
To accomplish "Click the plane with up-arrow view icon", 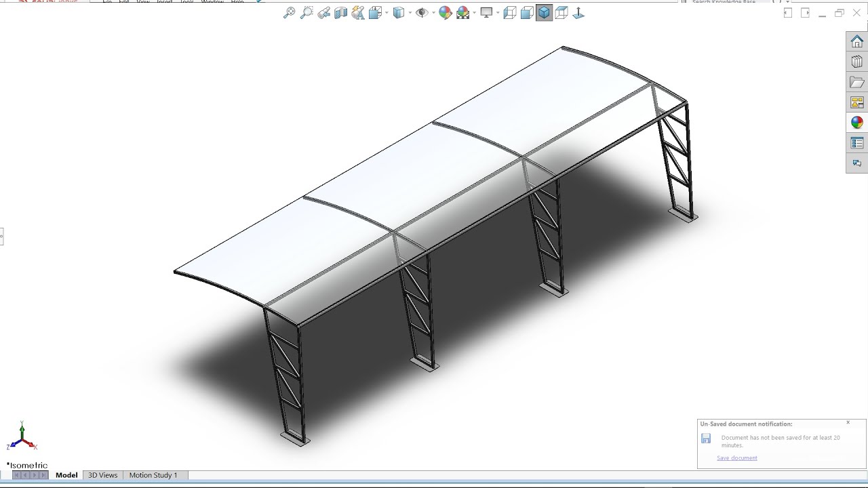I will point(578,12).
